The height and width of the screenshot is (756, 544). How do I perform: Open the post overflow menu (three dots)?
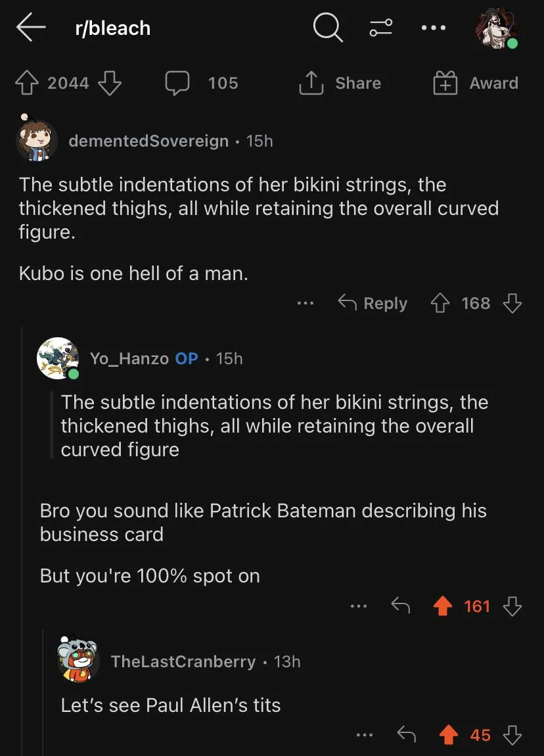(434, 28)
